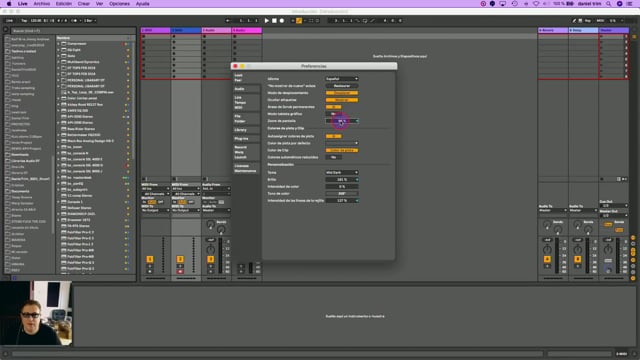
Task: Select the Record Warp Launch preferences tab
Action: (x=247, y=152)
